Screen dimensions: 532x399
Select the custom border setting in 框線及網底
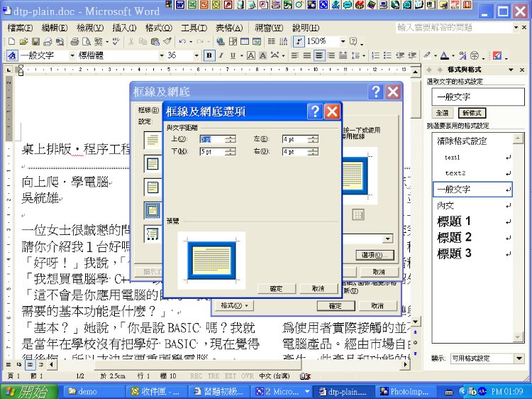[153, 234]
